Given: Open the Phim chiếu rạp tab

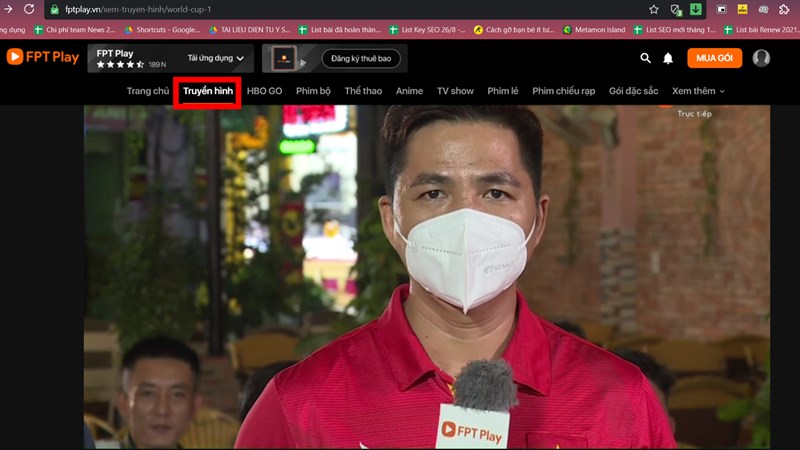Looking at the screenshot, I should pos(563,91).
